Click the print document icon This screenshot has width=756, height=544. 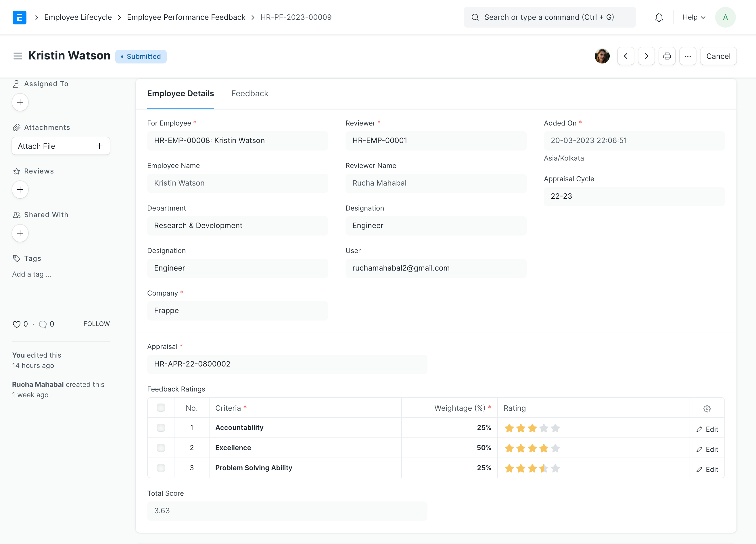(667, 56)
